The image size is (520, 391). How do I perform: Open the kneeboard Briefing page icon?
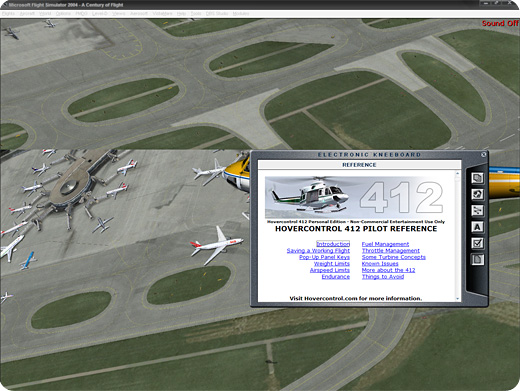point(477,178)
